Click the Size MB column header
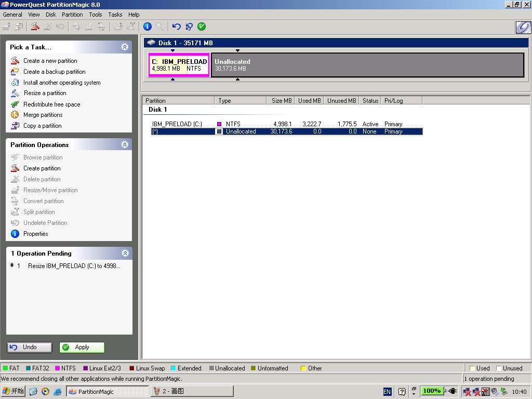 point(281,100)
